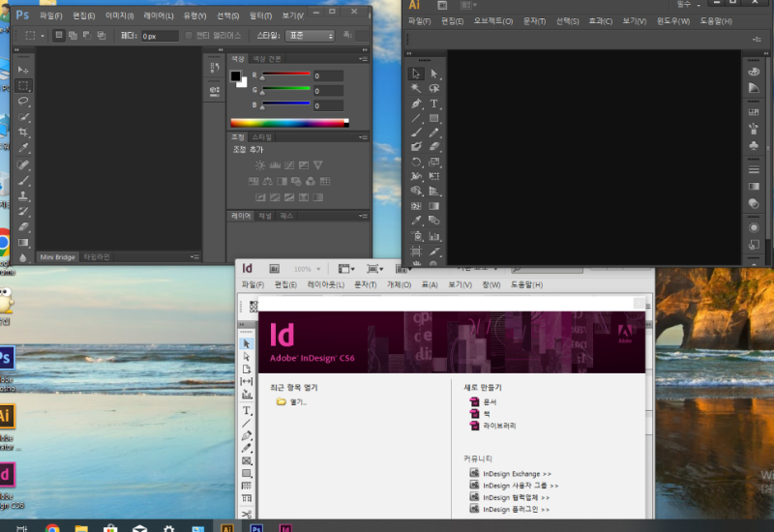
Task: Select Photoshop's Rectangular Marquee tool
Action: [23, 86]
